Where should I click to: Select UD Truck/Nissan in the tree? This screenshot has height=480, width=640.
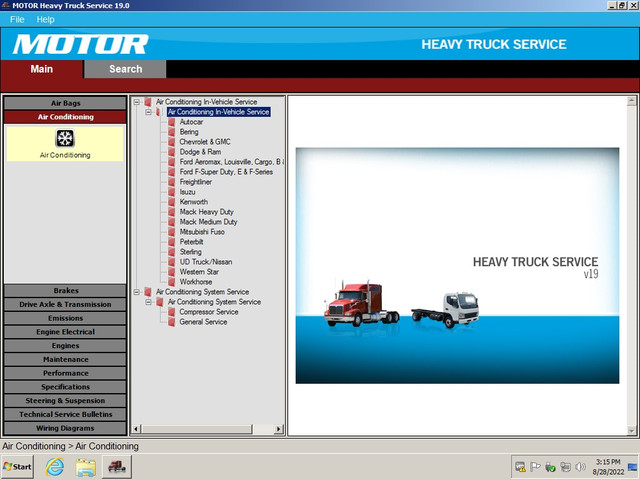pyautogui.click(x=206, y=262)
